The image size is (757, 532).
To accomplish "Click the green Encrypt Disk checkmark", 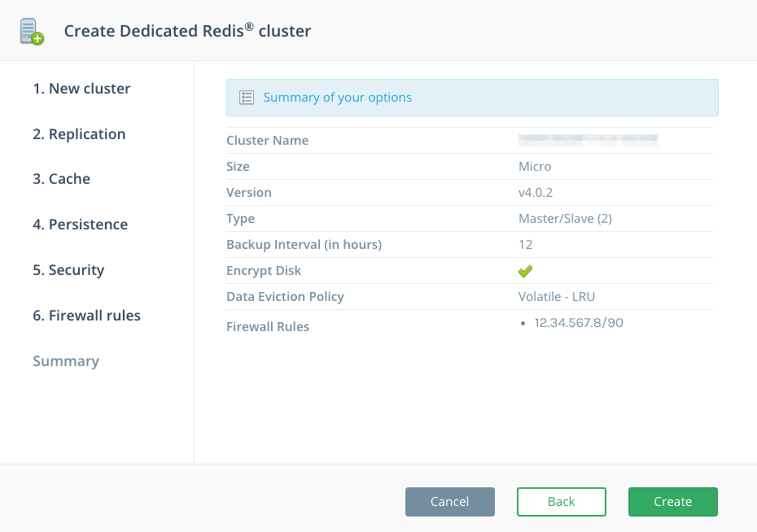I will [x=525, y=271].
